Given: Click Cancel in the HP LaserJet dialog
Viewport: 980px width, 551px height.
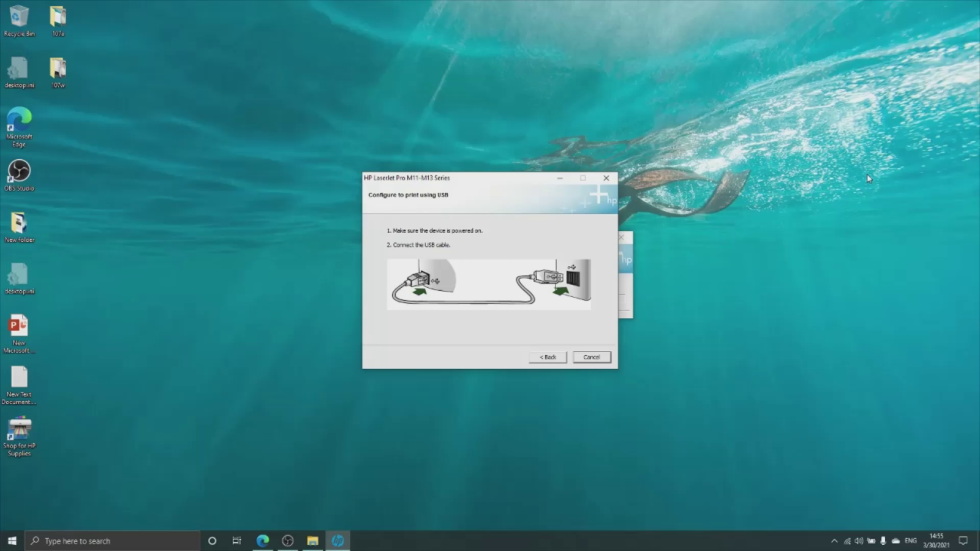Looking at the screenshot, I should point(592,357).
